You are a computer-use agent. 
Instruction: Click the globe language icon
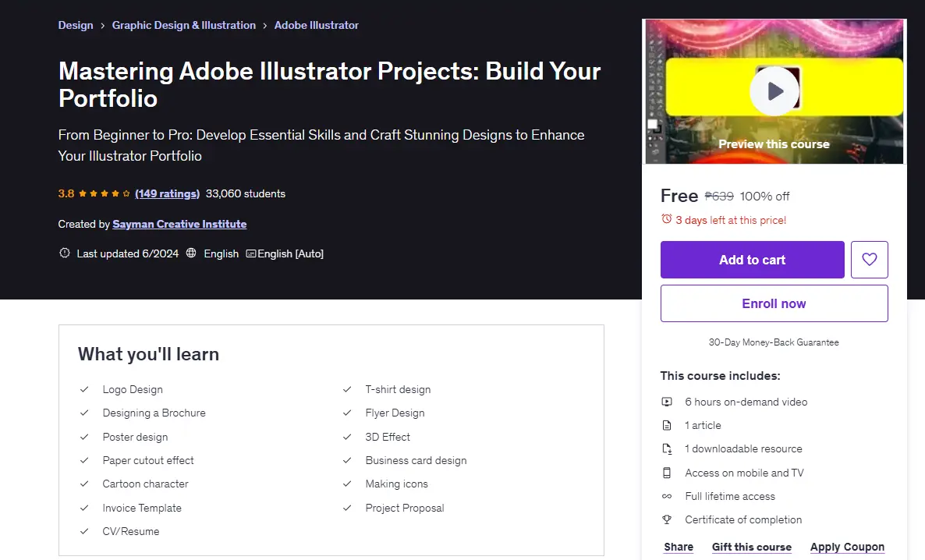pyautogui.click(x=191, y=253)
